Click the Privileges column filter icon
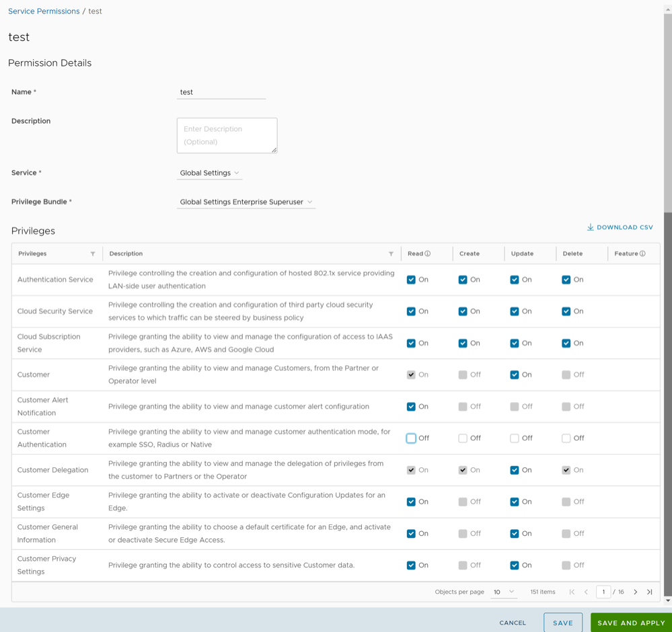The image size is (672, 632). [93, 254]
